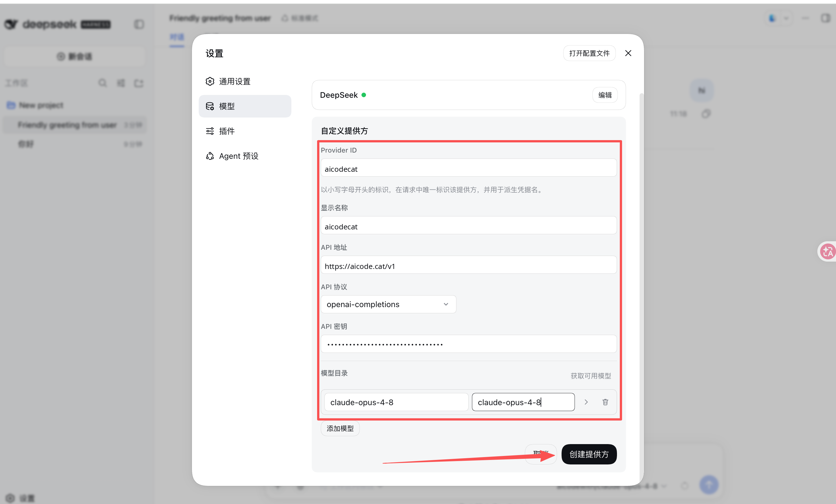Select the 模型 settings section
The width and height of the screenshot is (836, 504).
[245, 106]
